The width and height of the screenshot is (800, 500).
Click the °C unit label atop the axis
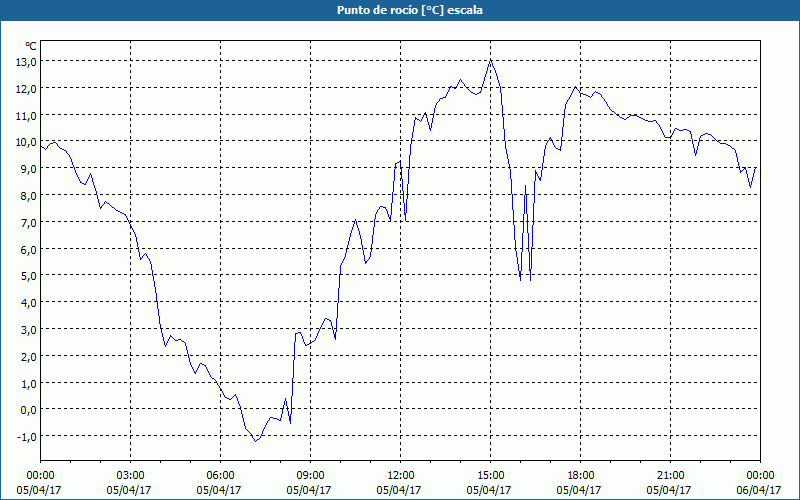31,46
